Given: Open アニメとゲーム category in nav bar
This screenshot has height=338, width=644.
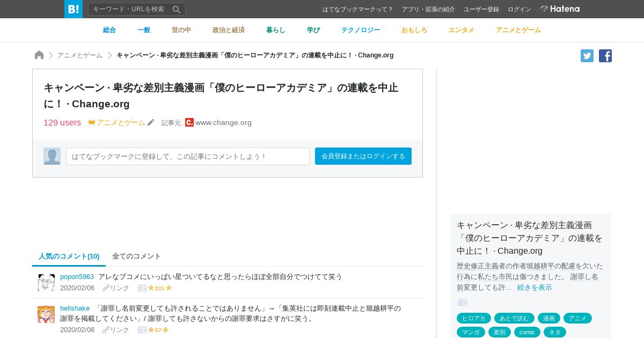Looking at the screenshot, I should pyautogui.click(x=518, y=30).
